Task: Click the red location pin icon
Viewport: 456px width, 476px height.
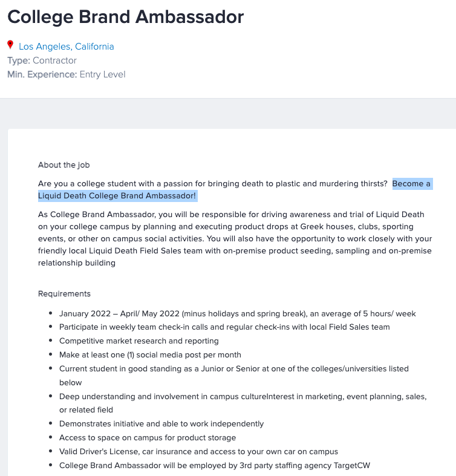Action: pyautogui.click(x=10, y=45)
